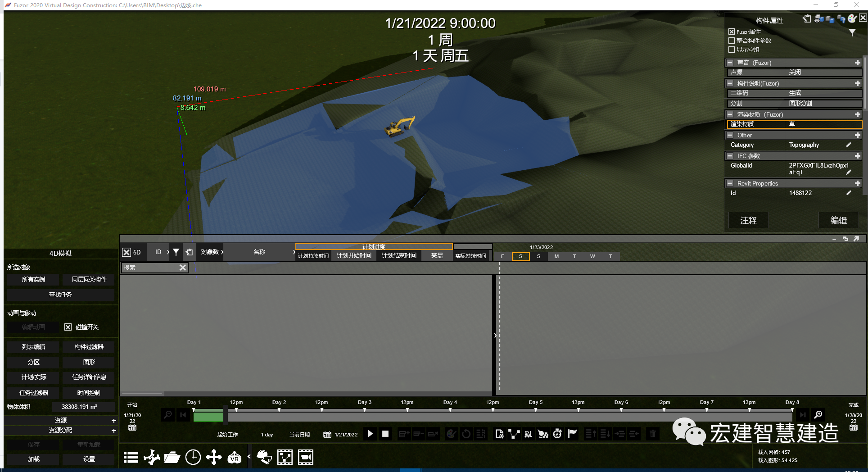Select the 计划开始时间 column header
The width and height of the screenshot is (868, 472).
(x=354, y=256)
